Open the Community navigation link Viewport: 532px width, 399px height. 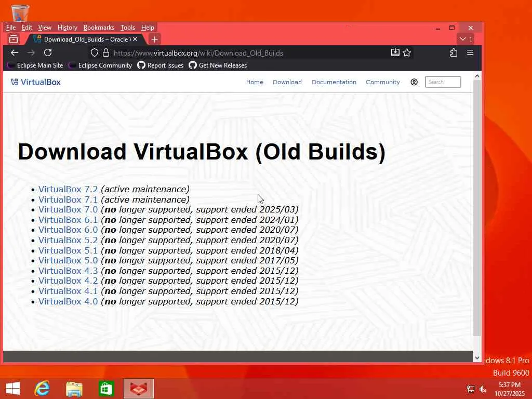pos(383,82)
